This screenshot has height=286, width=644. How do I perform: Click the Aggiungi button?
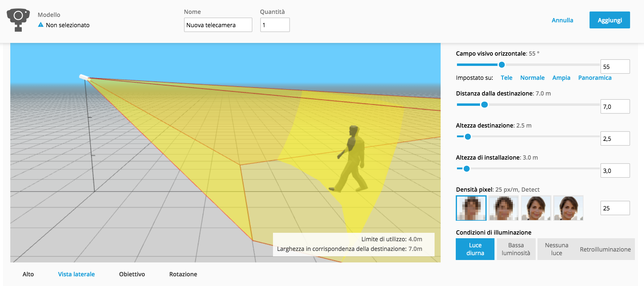(x=609, y=20)
